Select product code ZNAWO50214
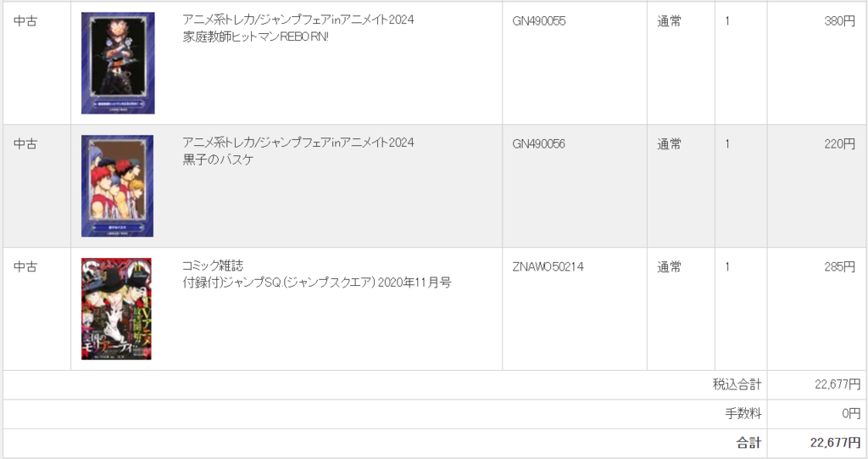 [x=548, y=267]
